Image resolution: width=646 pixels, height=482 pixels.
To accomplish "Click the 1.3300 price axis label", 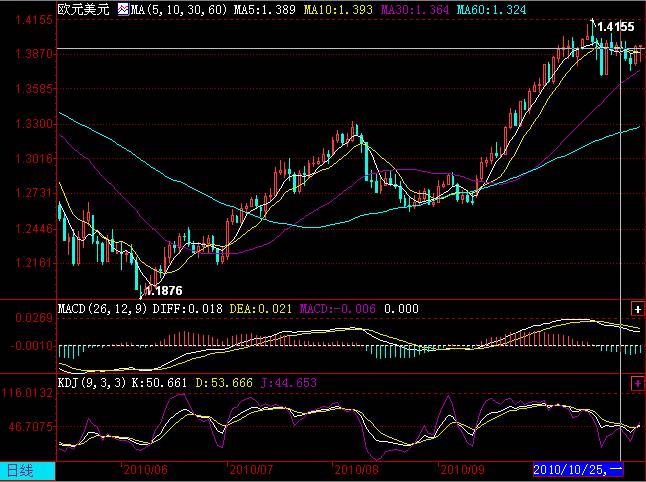I will point(34,124).
